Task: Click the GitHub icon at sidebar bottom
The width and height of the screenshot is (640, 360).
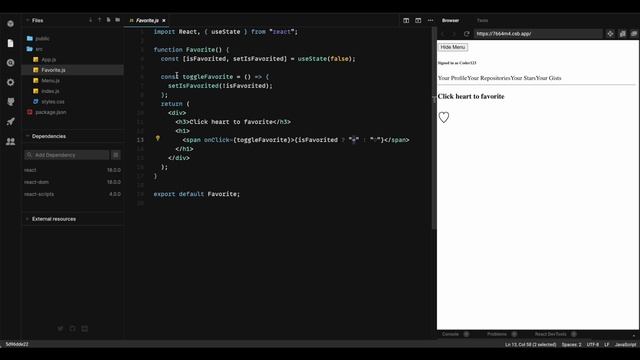Action: pos(72,329)
